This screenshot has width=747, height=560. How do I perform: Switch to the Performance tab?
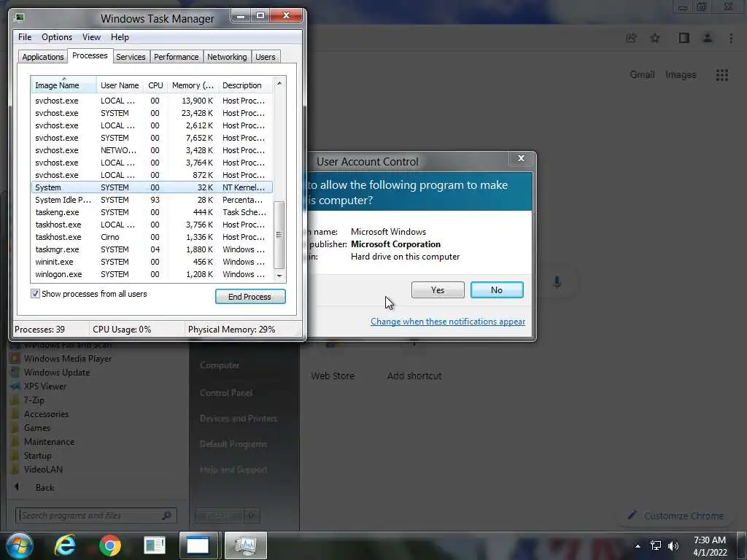click(176, 57)
